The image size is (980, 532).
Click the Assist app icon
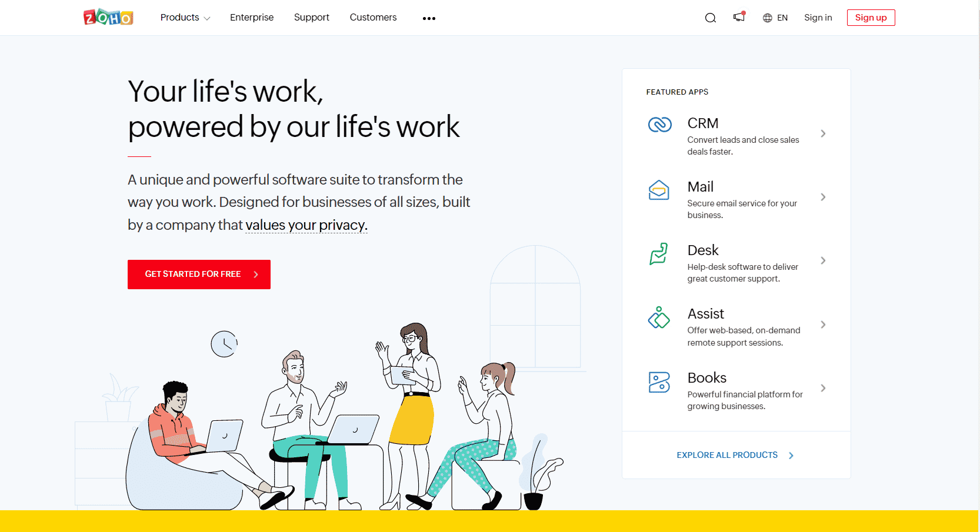coord(659,317)
